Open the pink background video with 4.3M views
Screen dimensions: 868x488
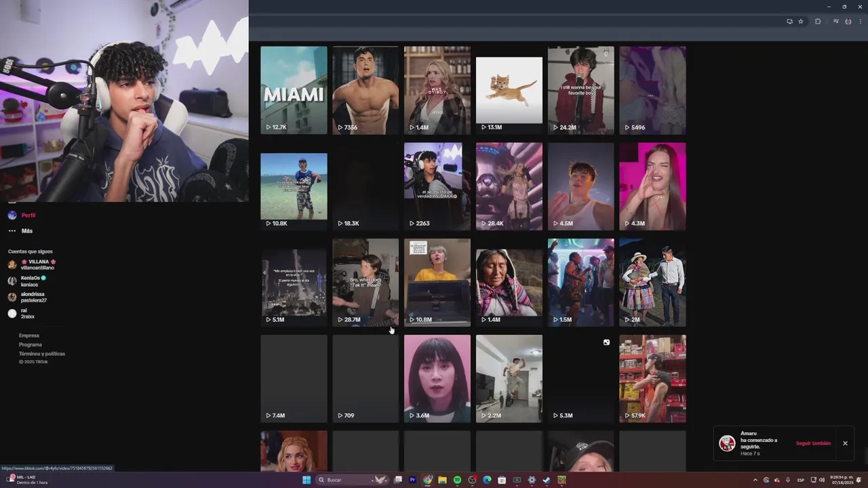[x=652, y=186]
